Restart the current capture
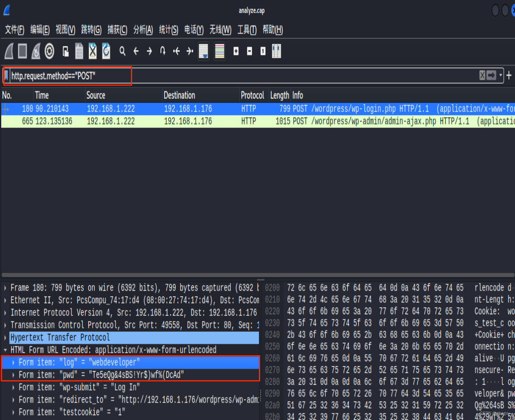The image size is (515, 420). 36,51
